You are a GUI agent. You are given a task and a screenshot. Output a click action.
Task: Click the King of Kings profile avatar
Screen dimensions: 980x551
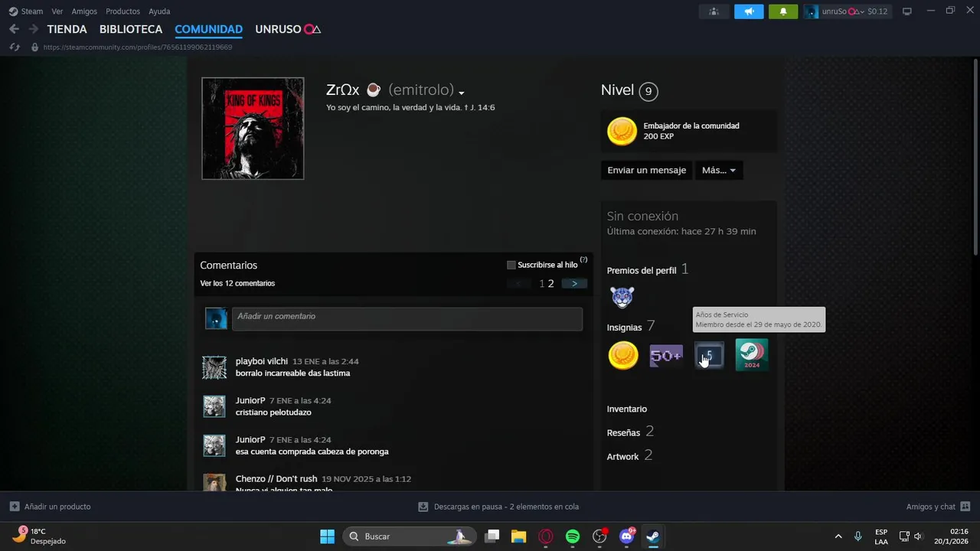[253, 129]
